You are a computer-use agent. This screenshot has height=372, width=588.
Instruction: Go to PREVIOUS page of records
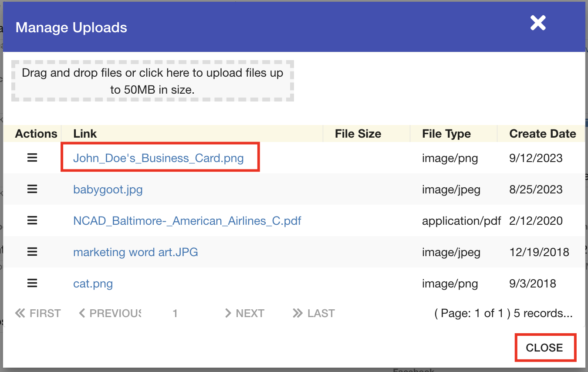110,313
